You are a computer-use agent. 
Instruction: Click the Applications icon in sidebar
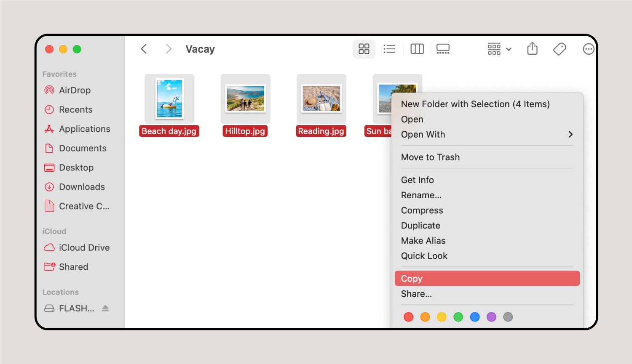pyautogui.click(x=49, y=129)
